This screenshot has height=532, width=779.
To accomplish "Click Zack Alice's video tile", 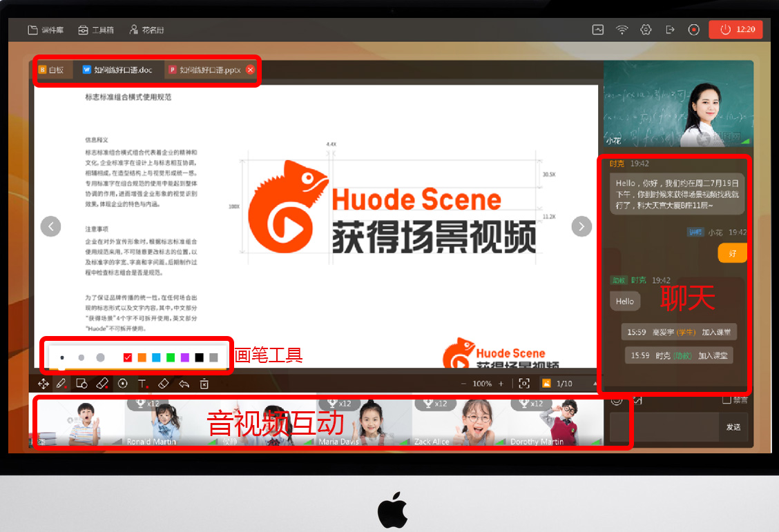I will point(459,422).
